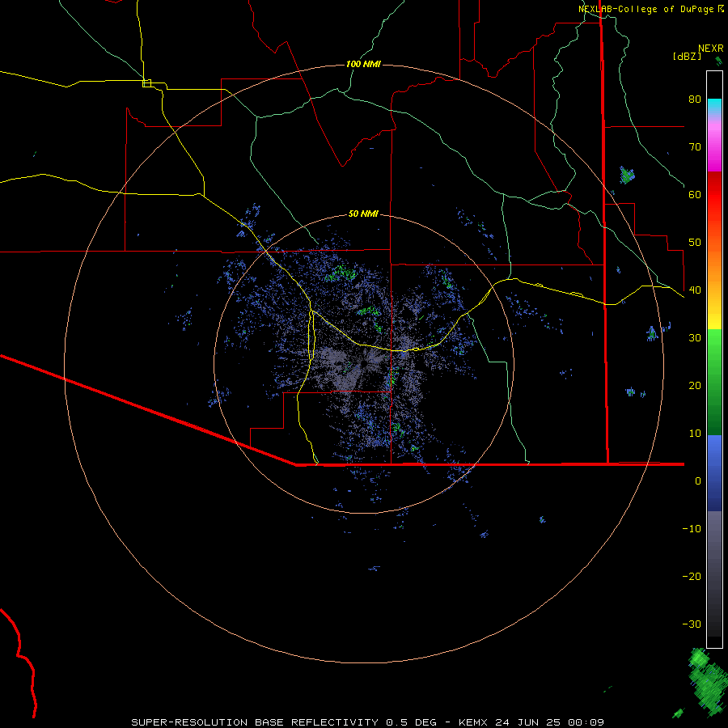Click the radar site center of the scan

pyautogui.click(x=365, y=363)
